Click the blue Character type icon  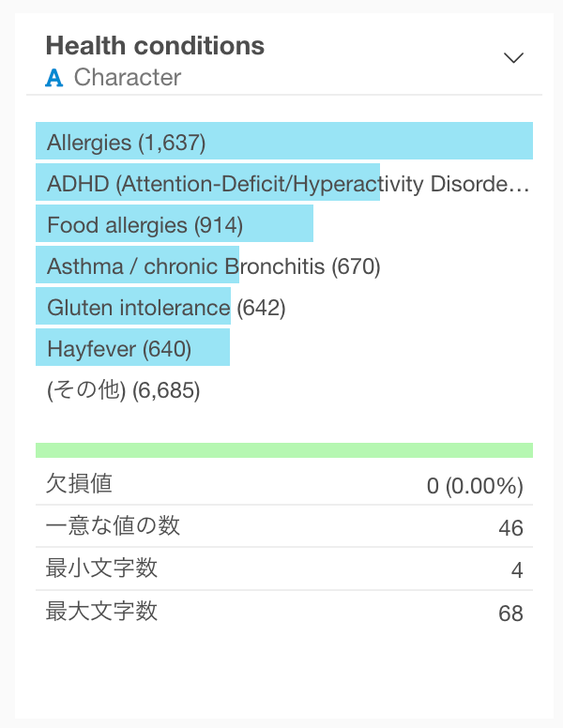point(53,78)
